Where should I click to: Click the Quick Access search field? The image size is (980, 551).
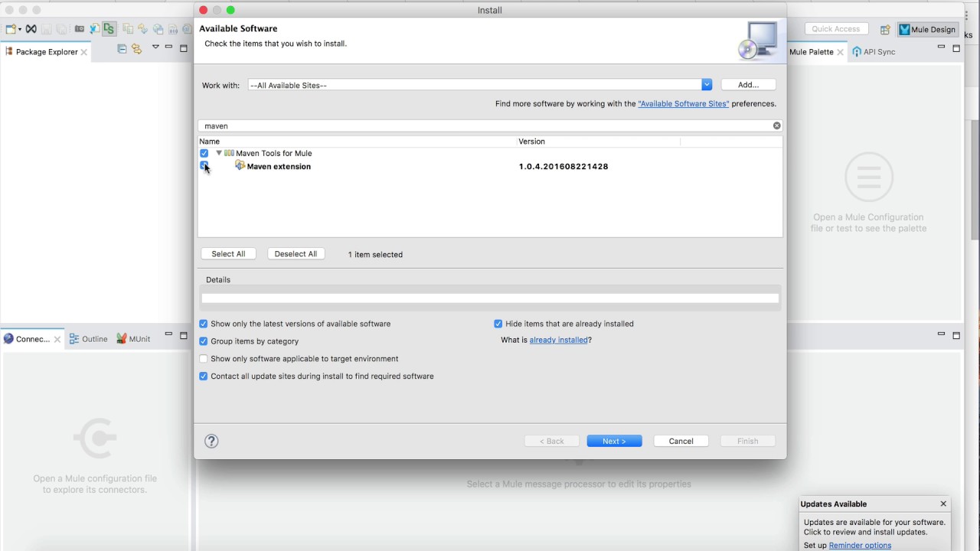tap(836, 29)
